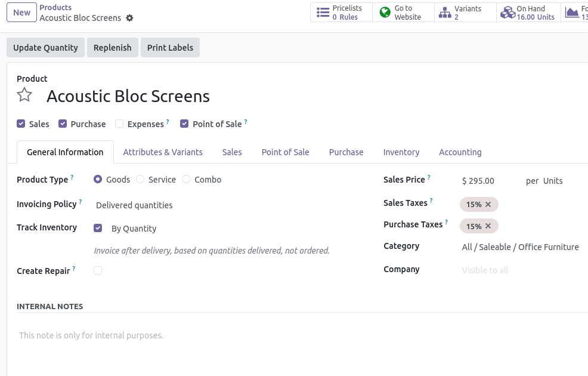Open the On Hand 16.00 Units button
The width and height of the screenshot is (588, 376).
coord(528,13)
